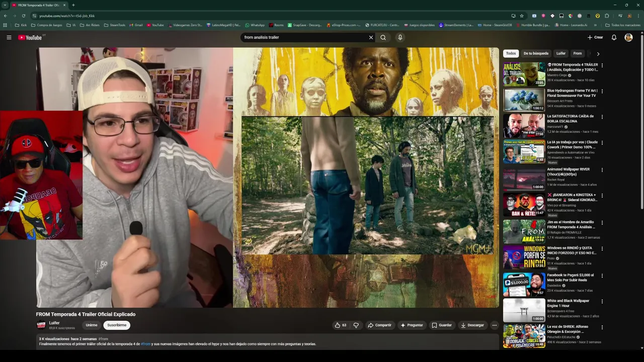Open the Jim es el Hombre de Amarillo thumbnail
Screen dimensions: 644x362
524,231
